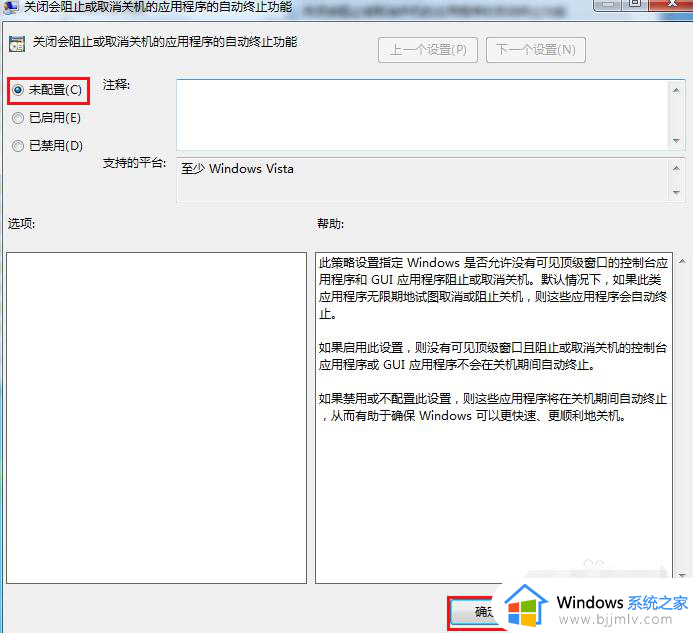Click the help paragraph starting 如果禁用或不配置
Image resolution: width=693 pixels, height=633 pixels.
pos(493,407)
